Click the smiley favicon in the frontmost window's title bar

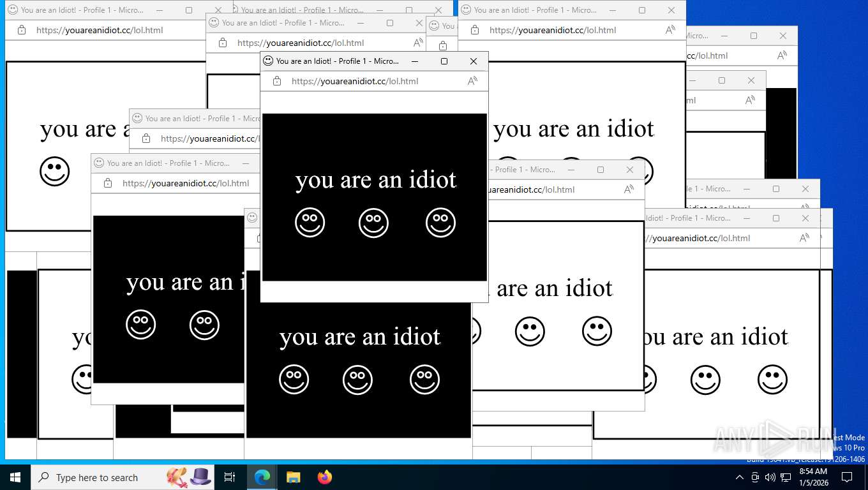tap(268, 61)
